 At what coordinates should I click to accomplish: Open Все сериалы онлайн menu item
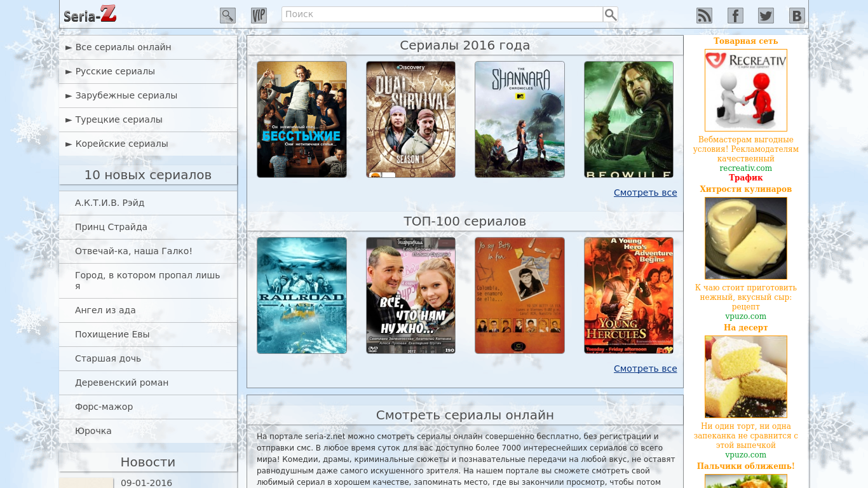point(148,47)
